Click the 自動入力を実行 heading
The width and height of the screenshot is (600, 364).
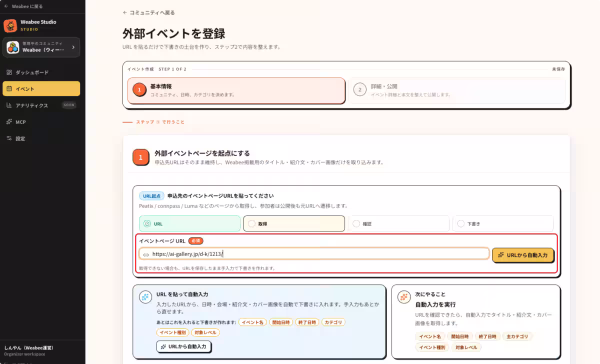(435, 304)
